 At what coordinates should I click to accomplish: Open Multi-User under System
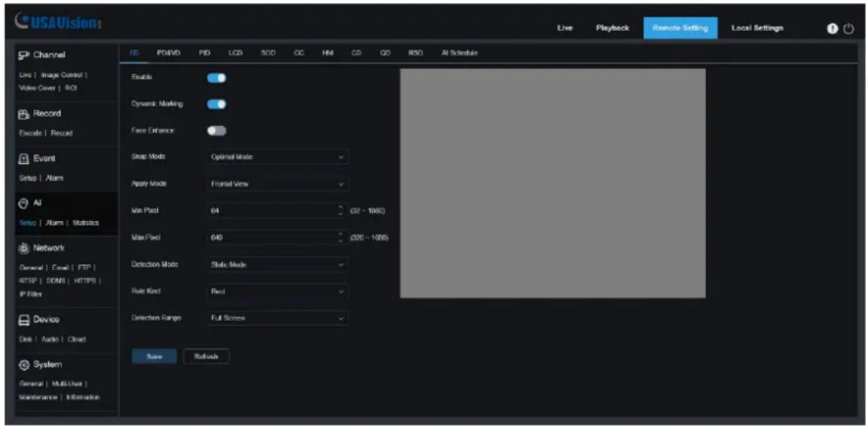(67, 384)
